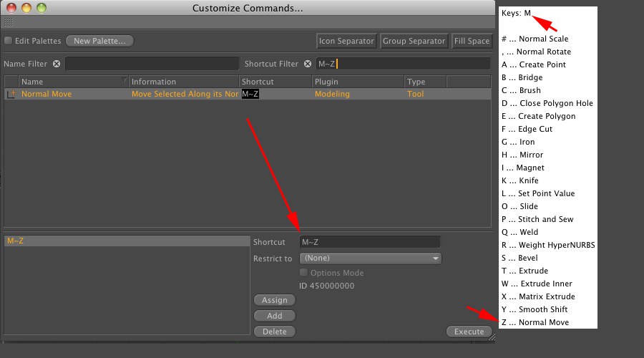Click the Plugin column header
644x358 pixels.
(358, 82)
